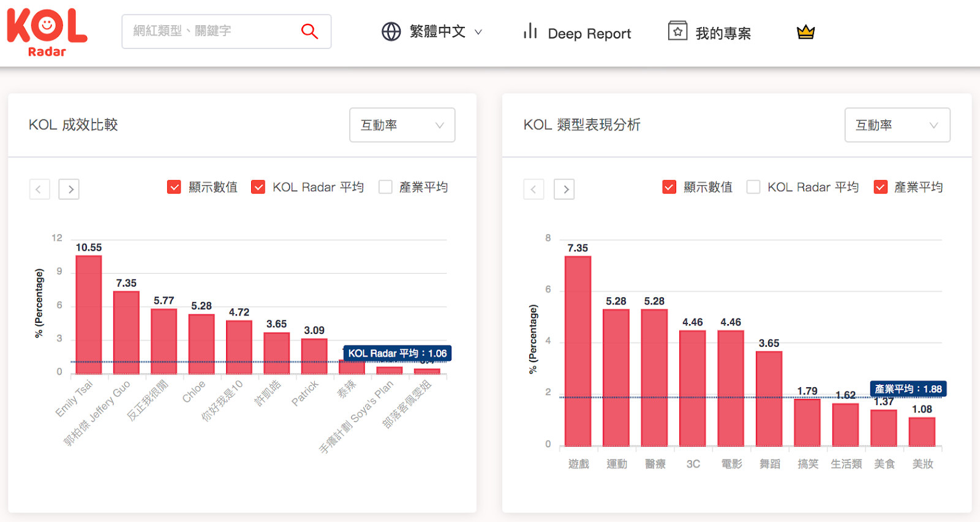Click the KOL 成效比較 panel title

click(73, 125)
